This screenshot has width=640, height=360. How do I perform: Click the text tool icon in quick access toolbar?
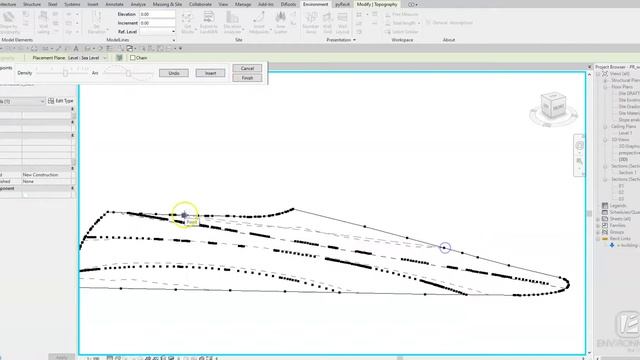click(x=76, y=49)
